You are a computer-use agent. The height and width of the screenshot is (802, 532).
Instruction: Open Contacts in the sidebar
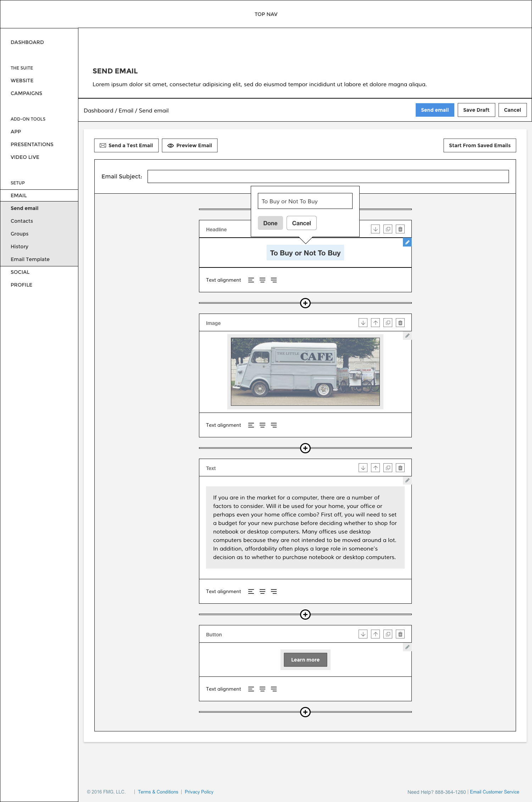tap(22, 221)
